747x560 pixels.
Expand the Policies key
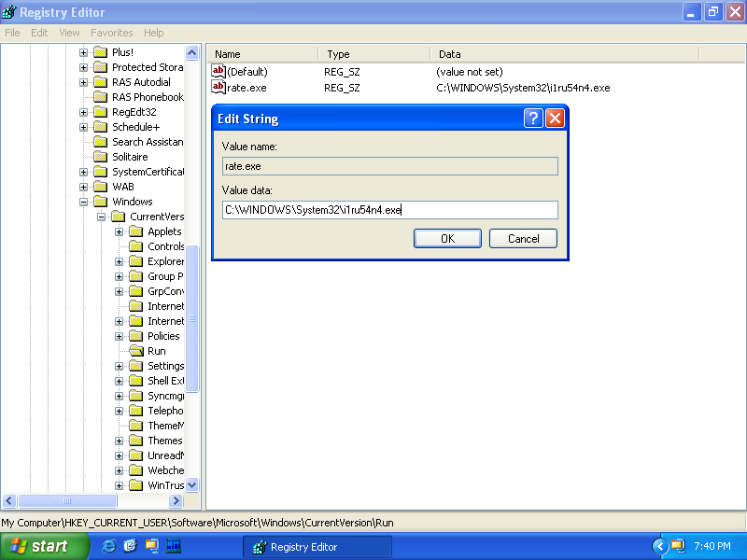tap(120, 336)
